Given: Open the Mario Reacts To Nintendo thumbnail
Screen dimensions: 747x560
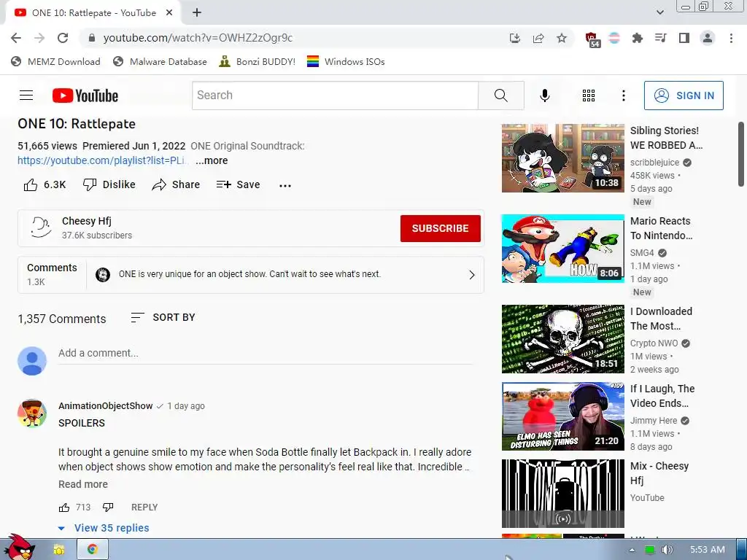Looking at the screenshot, I should [562, 249].
